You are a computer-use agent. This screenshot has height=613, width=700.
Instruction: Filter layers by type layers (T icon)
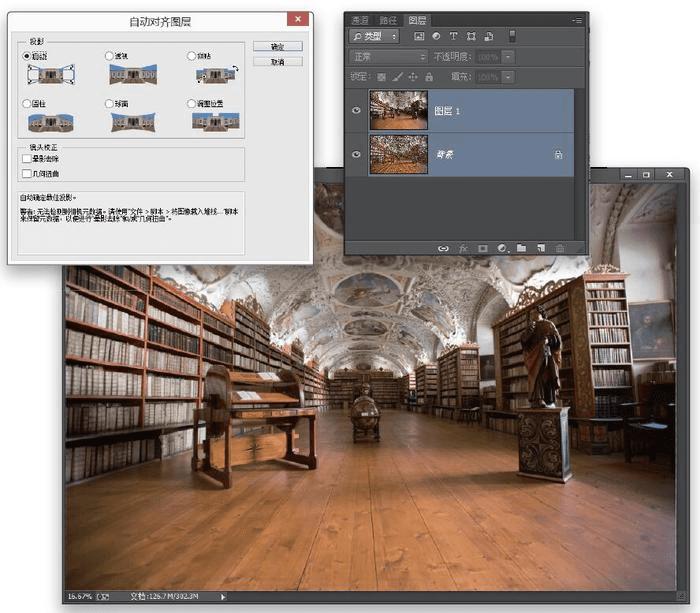(453, 36)
